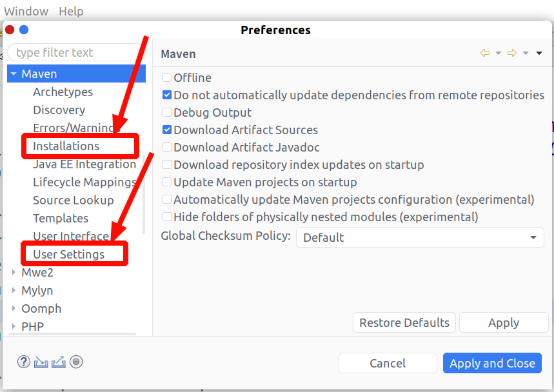
Task: Click the blue window button in title bar
Action: click(24, 30)
